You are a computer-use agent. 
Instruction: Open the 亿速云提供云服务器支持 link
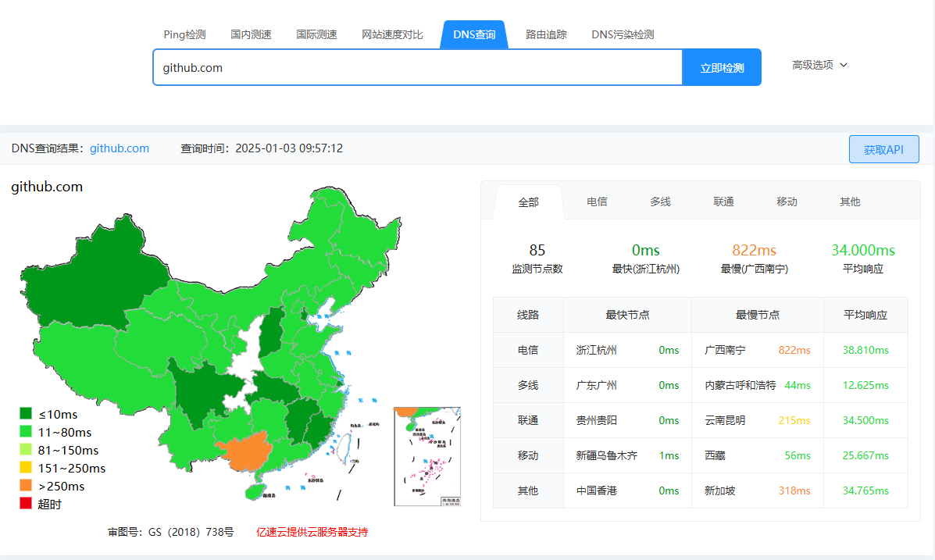coord(312,532)
